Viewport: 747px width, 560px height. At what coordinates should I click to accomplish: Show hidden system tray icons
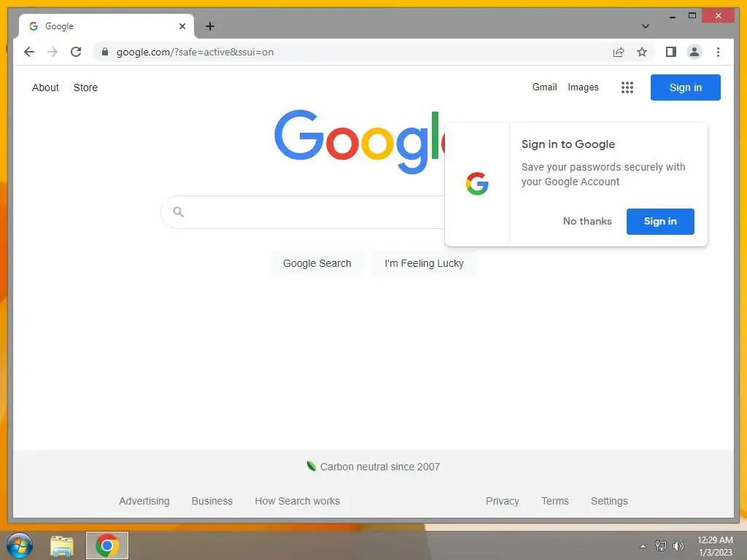pyautogui.click(x=643, y=546)
